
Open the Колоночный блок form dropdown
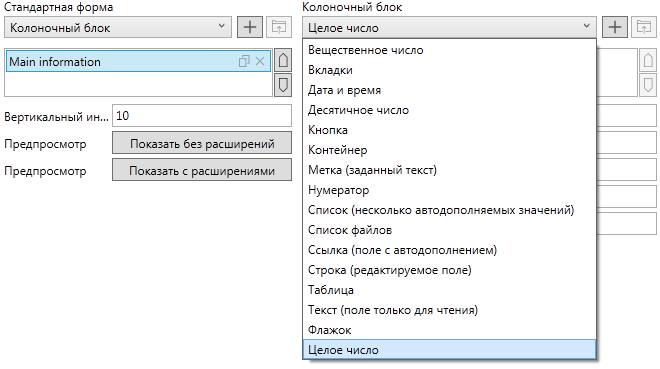pyautogui.click(x=118, y=27)
